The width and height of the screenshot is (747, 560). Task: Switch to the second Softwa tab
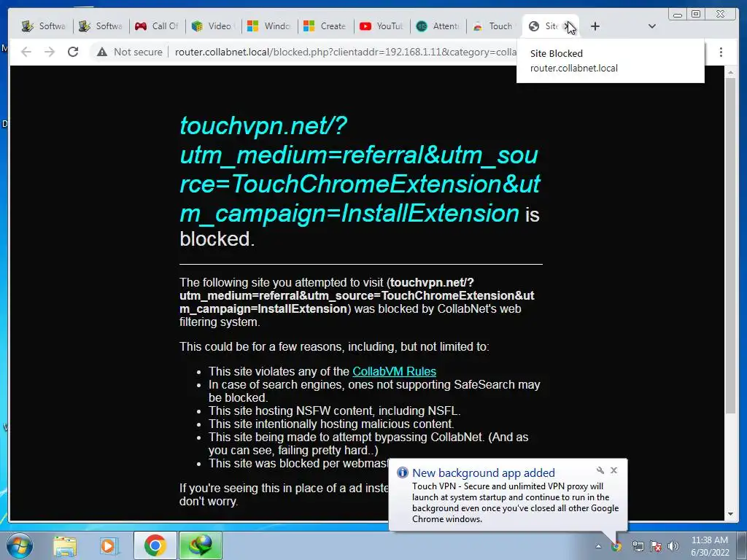(x=99, y=26)
